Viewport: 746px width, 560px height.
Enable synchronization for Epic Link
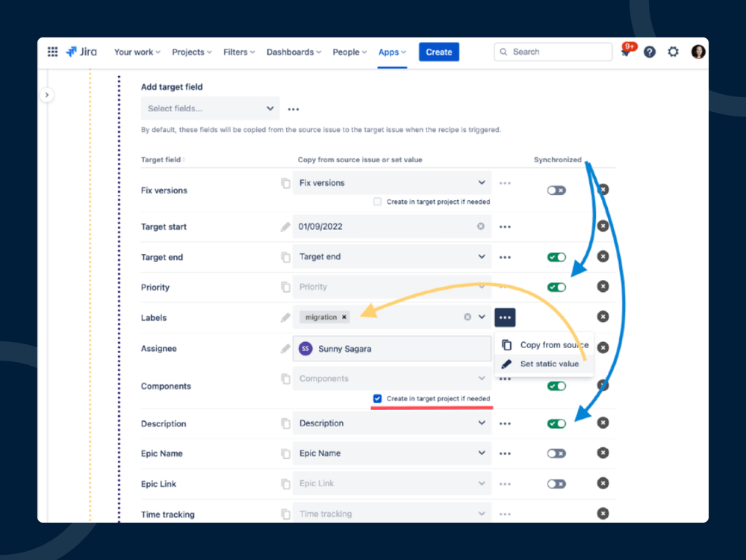[556, 484]
